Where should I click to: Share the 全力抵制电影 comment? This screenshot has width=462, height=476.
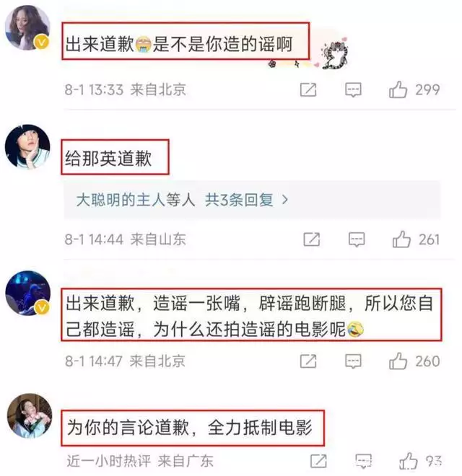(x=318, y=462)
